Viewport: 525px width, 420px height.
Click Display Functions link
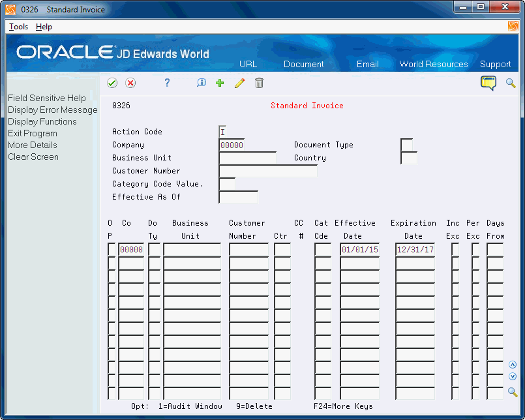click(x=42, y=121)
